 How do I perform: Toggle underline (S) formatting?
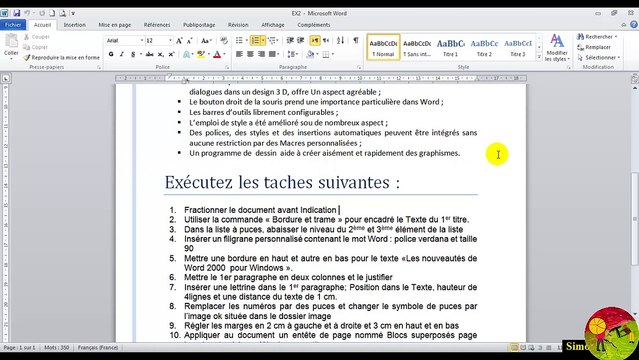[x=132, y=54]
